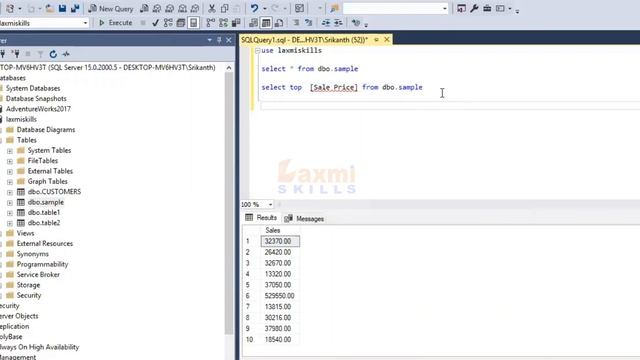Select the AdventureWorks2017 database
640x360 pixels.
point(38,109)
